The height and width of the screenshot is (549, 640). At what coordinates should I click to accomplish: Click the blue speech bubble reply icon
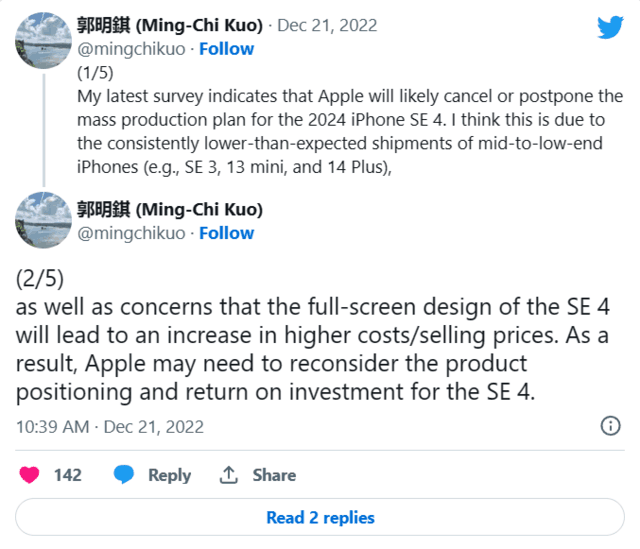click(124, 475)
